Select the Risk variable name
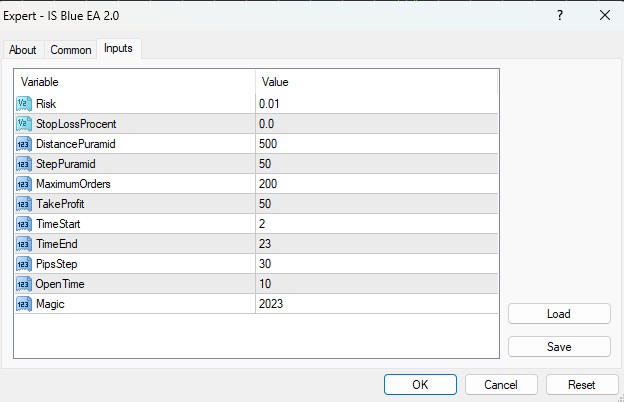 click(x=46, y=104)
